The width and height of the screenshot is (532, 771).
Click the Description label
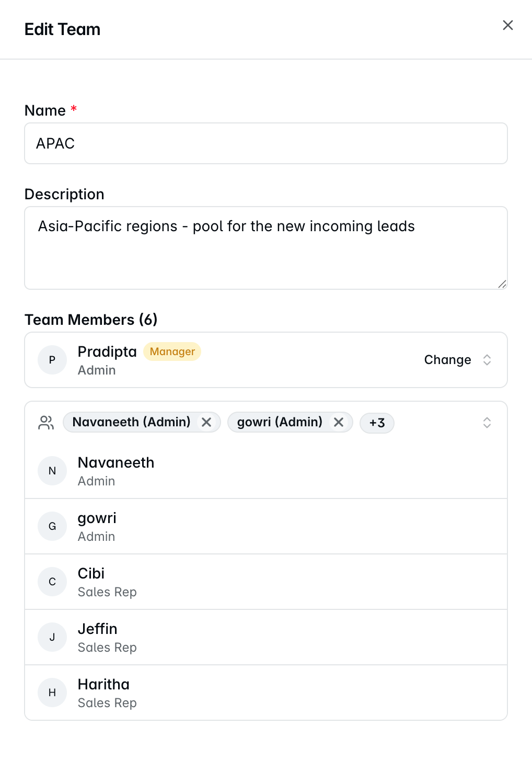[x=64, y=194]
